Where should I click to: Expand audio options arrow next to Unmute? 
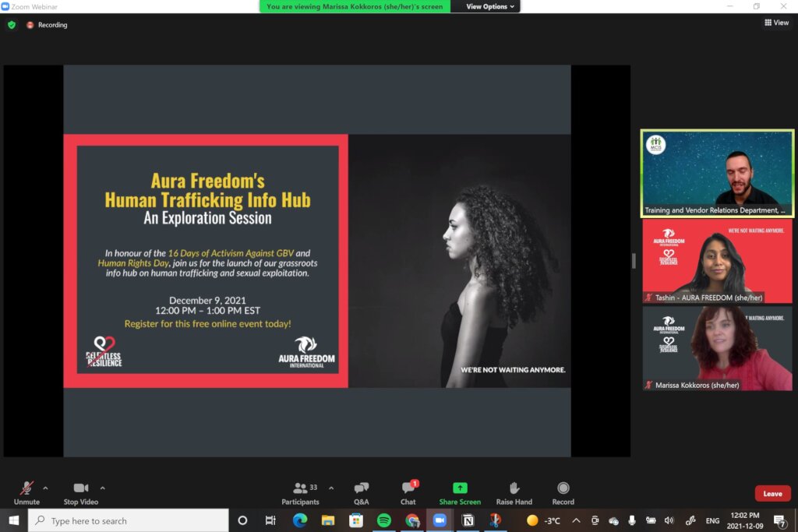(45, 488)
